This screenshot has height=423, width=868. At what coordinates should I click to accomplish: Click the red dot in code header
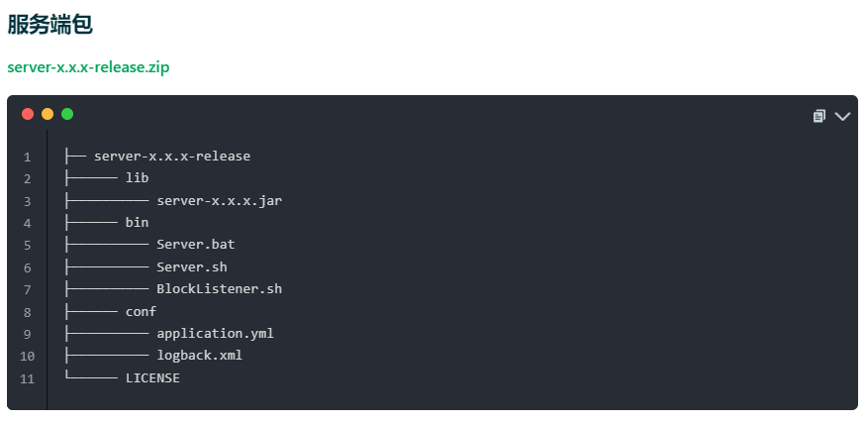[x=28, y=114]
